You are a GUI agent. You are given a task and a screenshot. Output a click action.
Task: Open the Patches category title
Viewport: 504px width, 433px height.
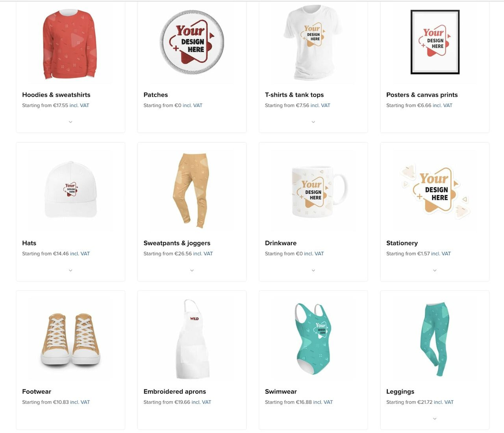pyautogui.click(x=156, y=95)
